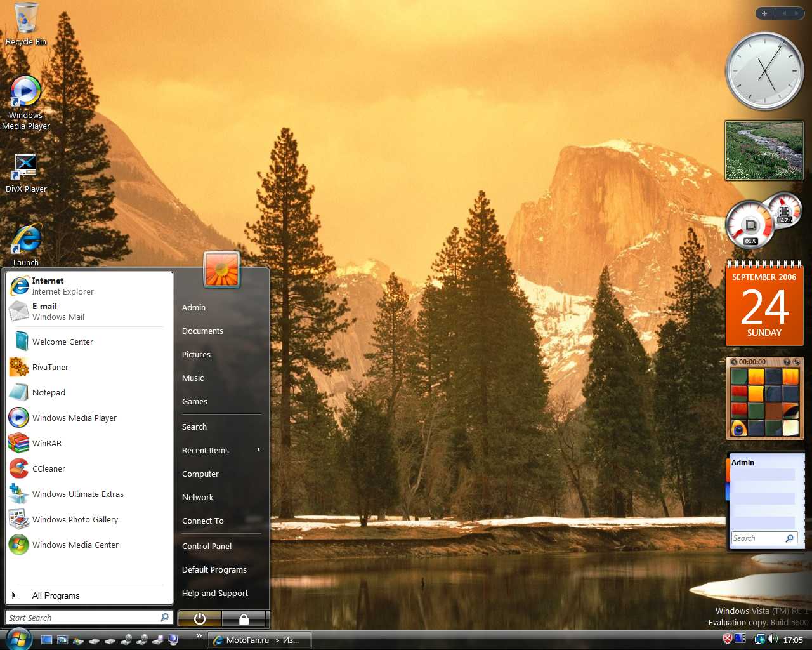Open Internet Explorer from Start menu
Image resolution: width=812 pixels, height=650 pixels.
tap(90, 286)
